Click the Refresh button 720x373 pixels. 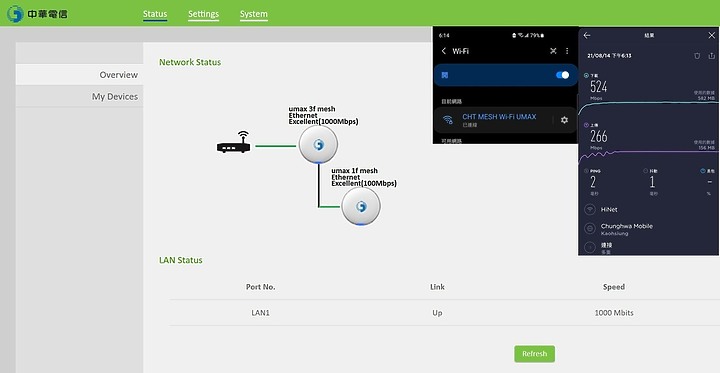[x=534, y=354]
